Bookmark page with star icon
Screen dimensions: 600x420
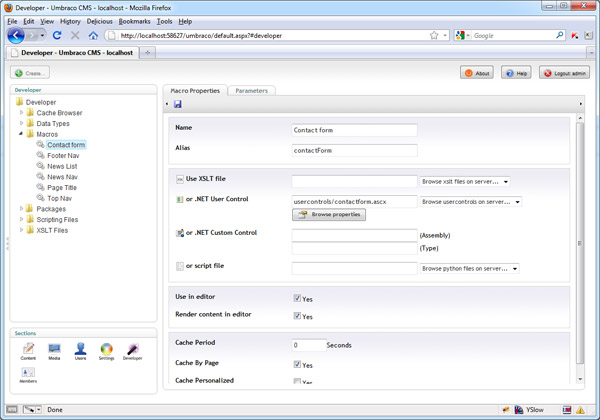pos(434,36)
